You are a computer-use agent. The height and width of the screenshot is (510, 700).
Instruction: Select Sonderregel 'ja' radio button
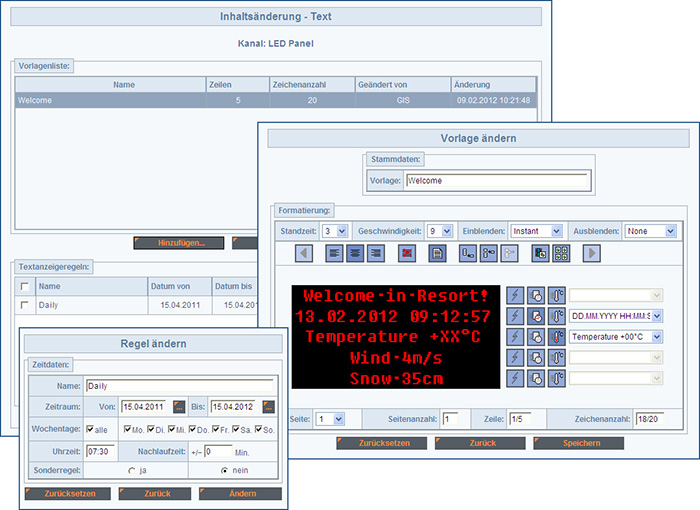click(132, 471)
